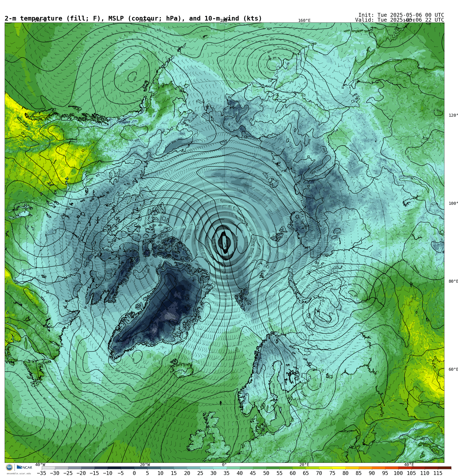Pick the dark brown 115+ colorbar swatch
Viewport: 458px width, 476px height.
[x=445, y=468]
